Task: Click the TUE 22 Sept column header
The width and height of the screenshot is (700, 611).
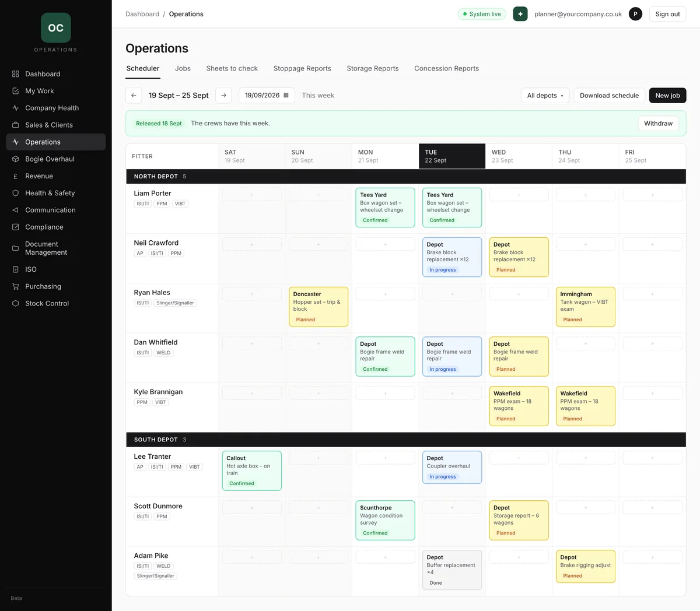Action: [452, 156]
